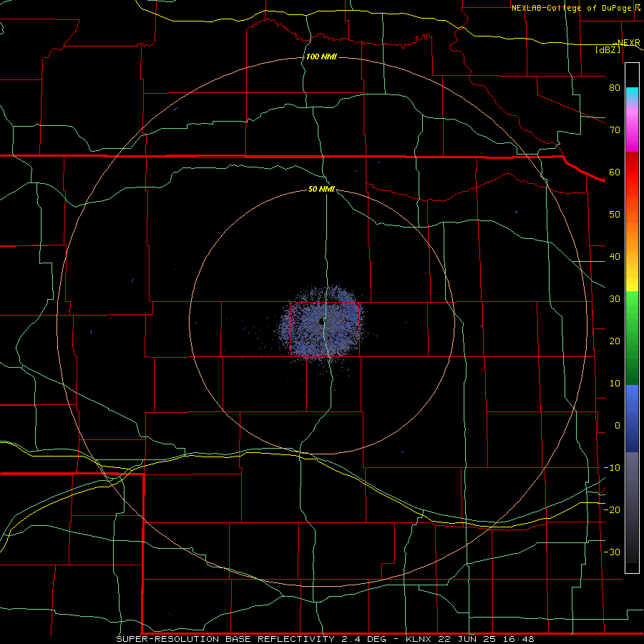Click the KLNX station identifier
Screen dimensions: 644x644
point(419,639)
